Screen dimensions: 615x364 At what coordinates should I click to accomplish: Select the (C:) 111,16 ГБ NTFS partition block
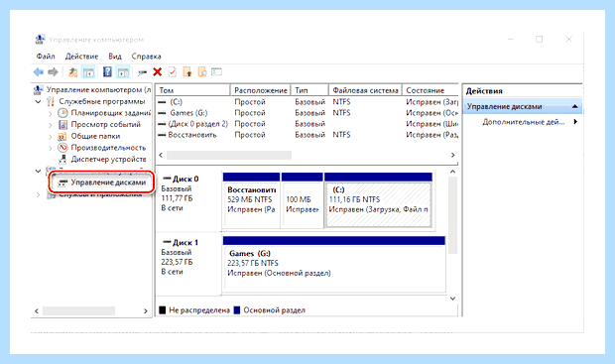[378, 200]
